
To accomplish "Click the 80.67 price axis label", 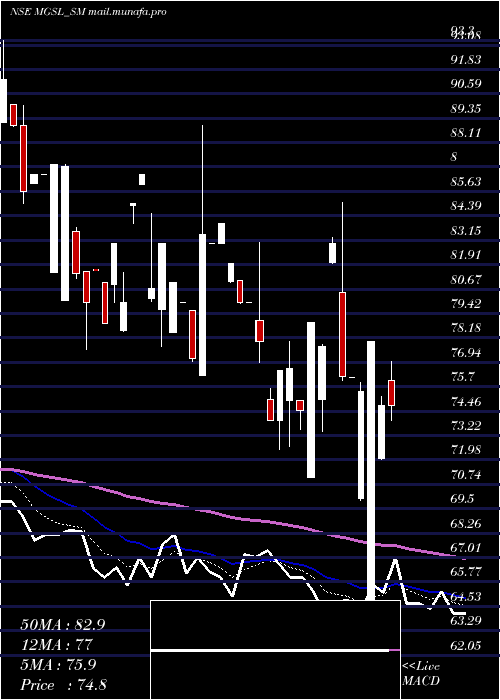I will (466, 279).
